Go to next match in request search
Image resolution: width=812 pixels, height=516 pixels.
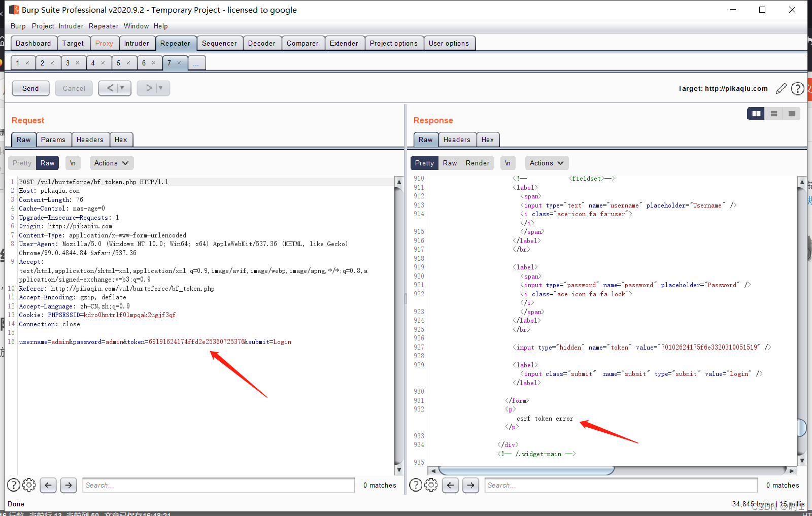pyautogui.click(x=69, y=485)
